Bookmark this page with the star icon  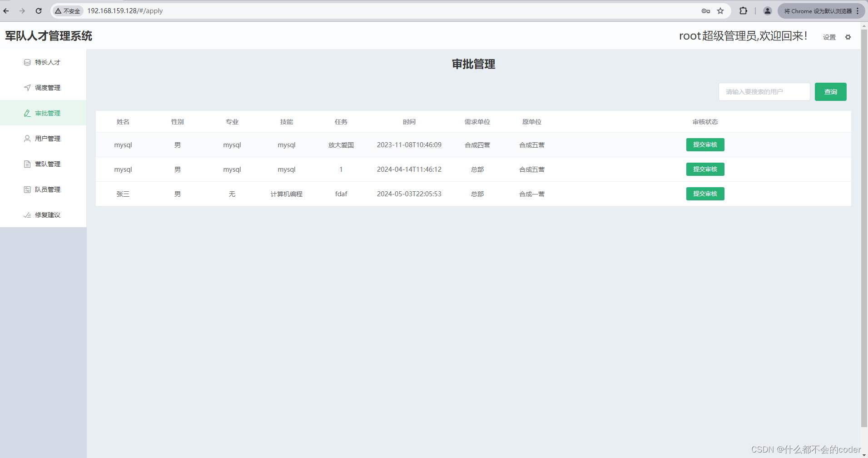coord(720,11)
